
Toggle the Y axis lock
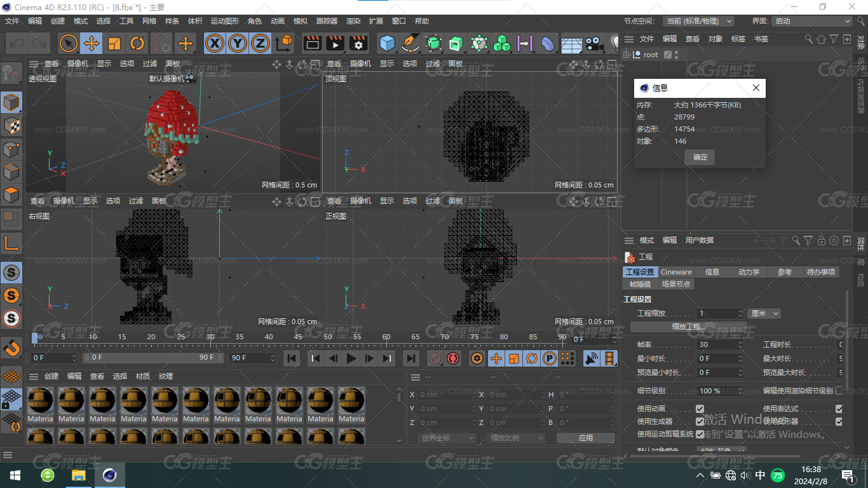click(x=238, y=43)
